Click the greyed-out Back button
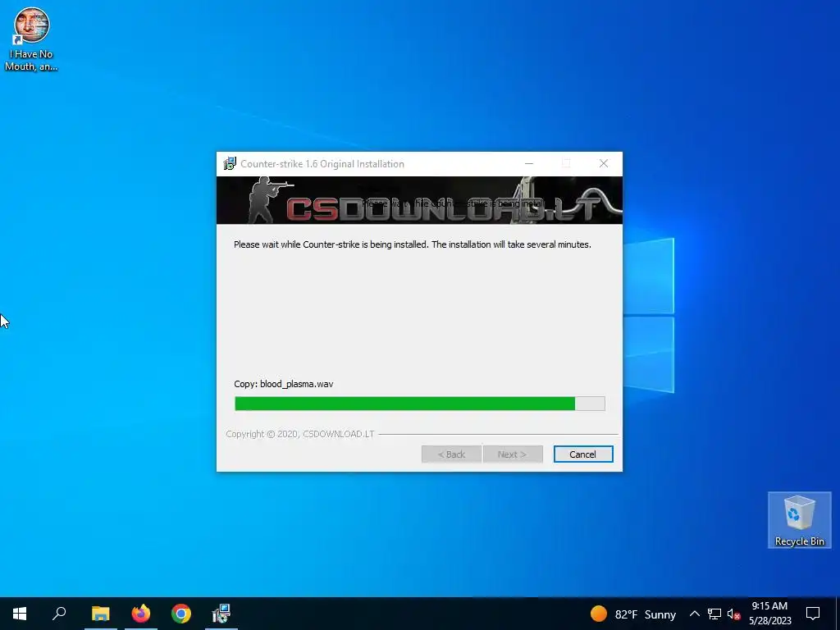Viewport: 840px width, 630px height. click(x=451, y=454)
